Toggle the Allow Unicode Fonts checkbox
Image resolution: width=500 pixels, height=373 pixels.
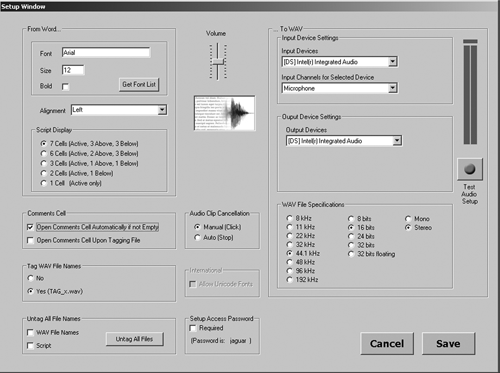coord(192,284)
